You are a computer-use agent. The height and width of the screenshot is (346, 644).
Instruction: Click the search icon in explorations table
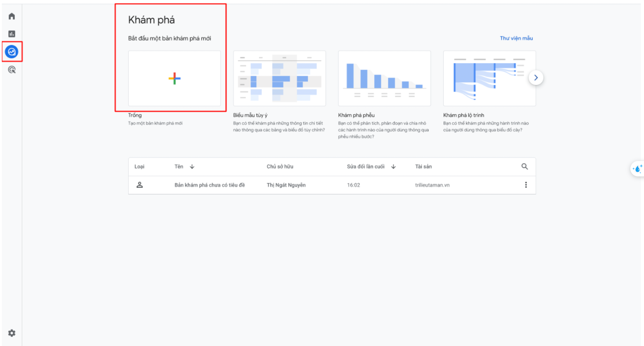click(525, 166)
